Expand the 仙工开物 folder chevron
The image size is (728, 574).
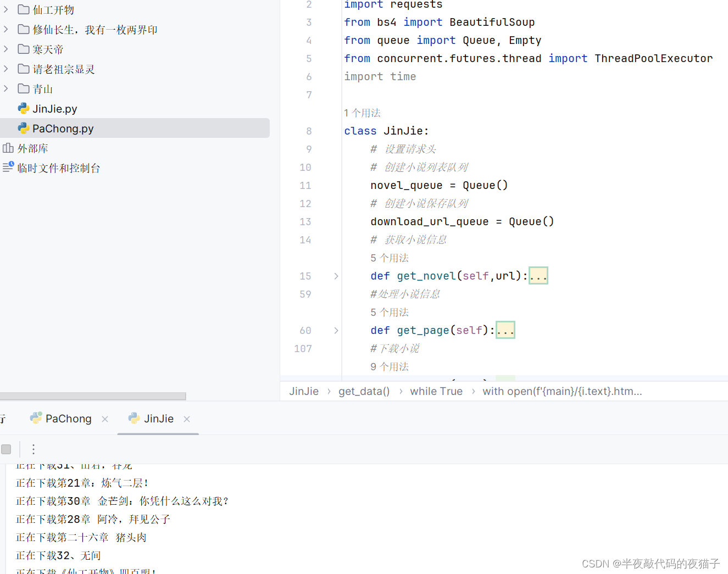(x=6, y=9)
